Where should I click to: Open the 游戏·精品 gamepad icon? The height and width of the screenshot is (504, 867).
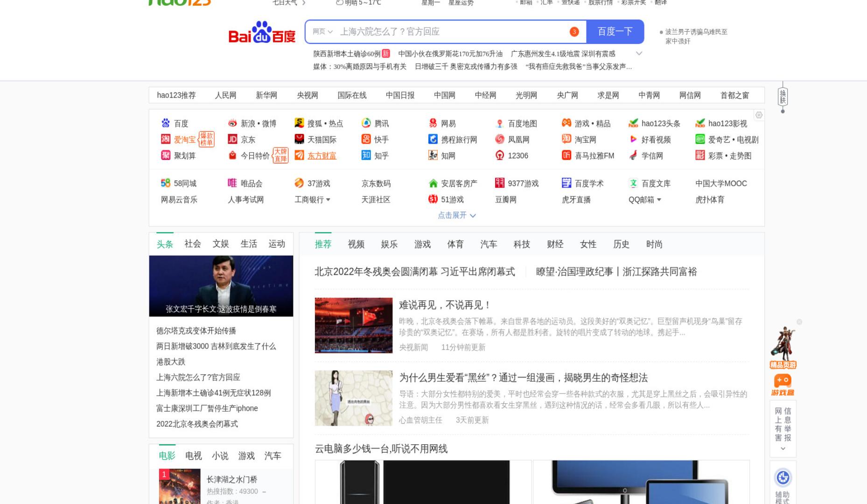[566, 123]
